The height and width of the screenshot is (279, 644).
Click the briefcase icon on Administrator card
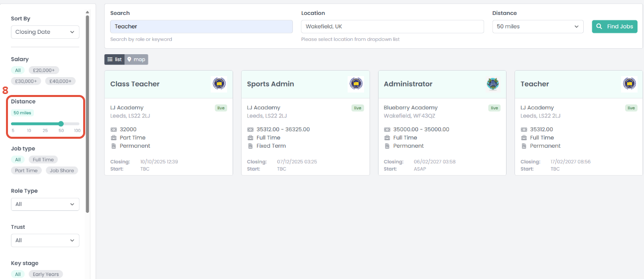pyautogui.click(x=387, y=138)
